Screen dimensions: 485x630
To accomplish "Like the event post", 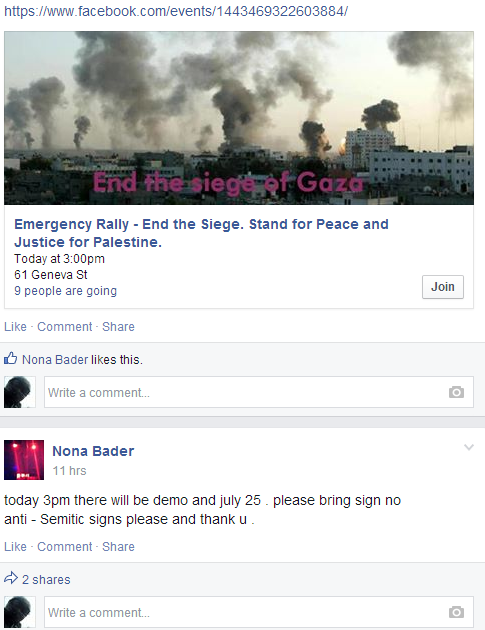I will tap(15, 327).
